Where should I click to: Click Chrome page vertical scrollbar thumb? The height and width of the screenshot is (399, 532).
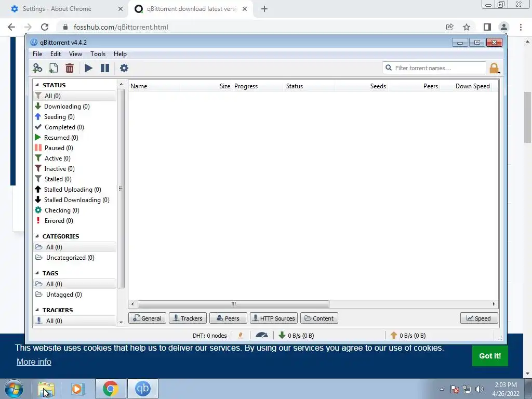(528, 117)
